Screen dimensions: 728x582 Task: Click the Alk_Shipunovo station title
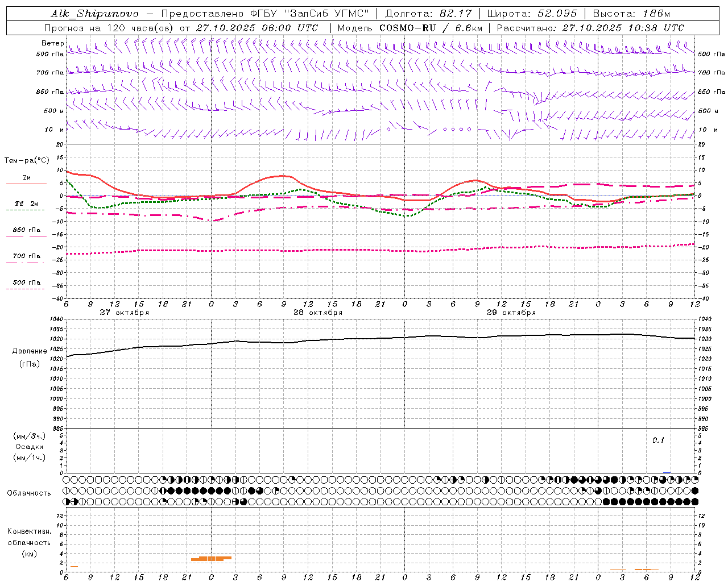tap(94, 14)
